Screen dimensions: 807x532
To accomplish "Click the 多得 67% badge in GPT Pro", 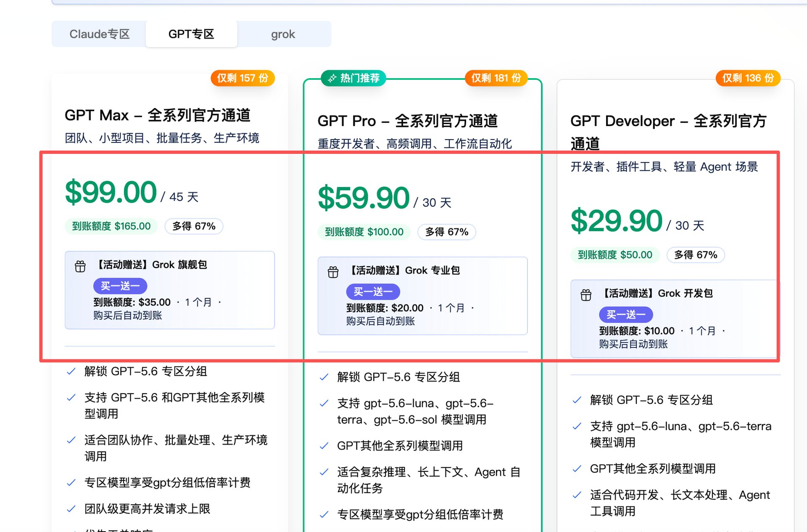I will point(447,232).
